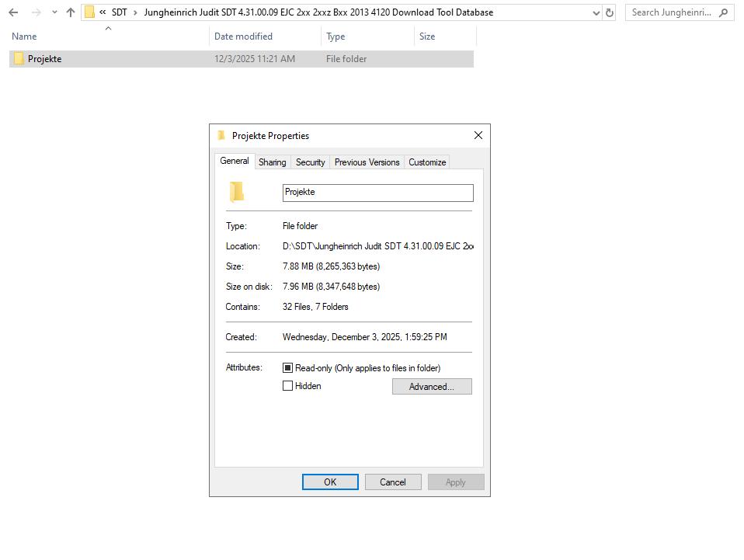Viewport: 744px width, 560px height.
Task: Switch to the Security tab
Action: click(x=311, y=162)
